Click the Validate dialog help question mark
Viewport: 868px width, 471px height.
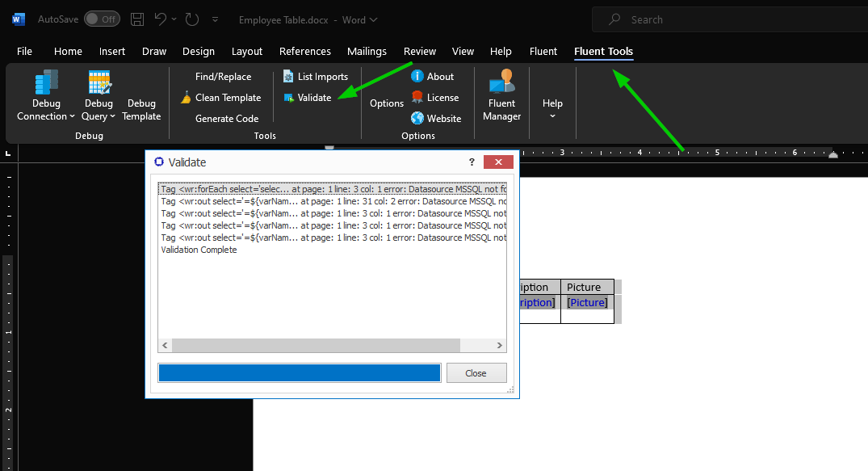tap(472, 162)
